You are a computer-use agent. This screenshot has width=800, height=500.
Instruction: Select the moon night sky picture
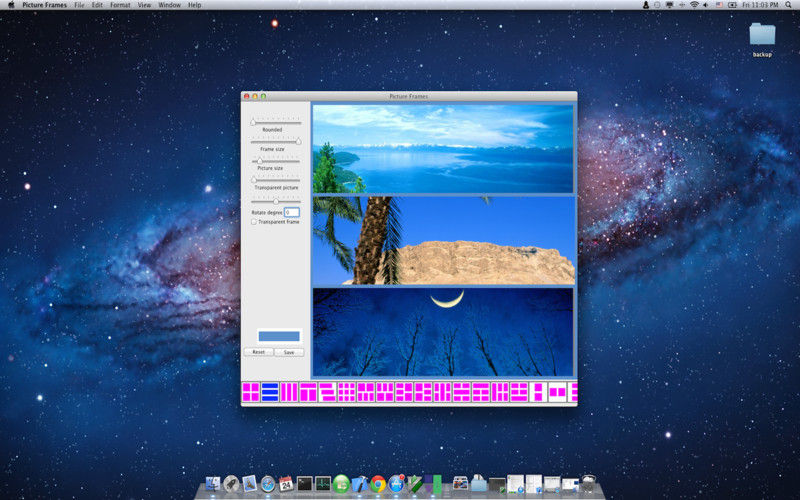tap(443, 332)
